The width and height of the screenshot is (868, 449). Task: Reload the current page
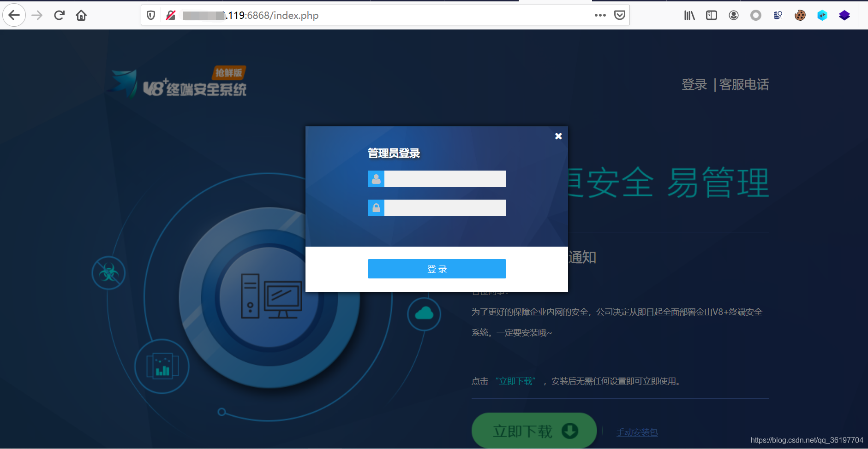tap(59, 15)
